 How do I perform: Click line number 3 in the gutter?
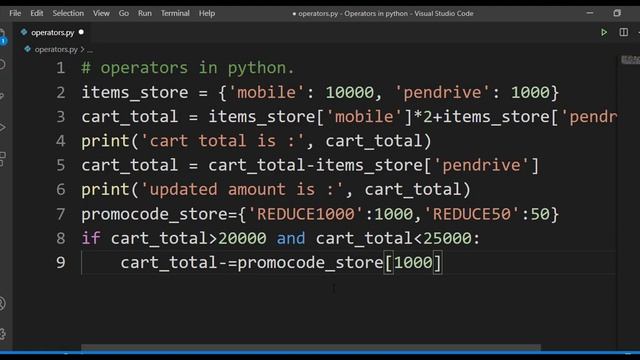[x=60, y=117]
